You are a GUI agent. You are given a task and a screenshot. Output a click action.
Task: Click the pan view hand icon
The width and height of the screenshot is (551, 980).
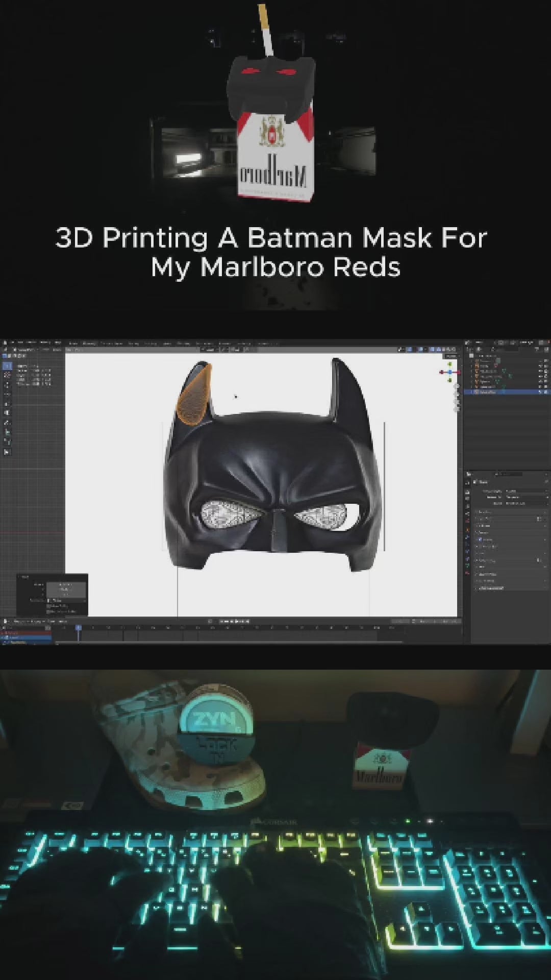tap(457, 394)
